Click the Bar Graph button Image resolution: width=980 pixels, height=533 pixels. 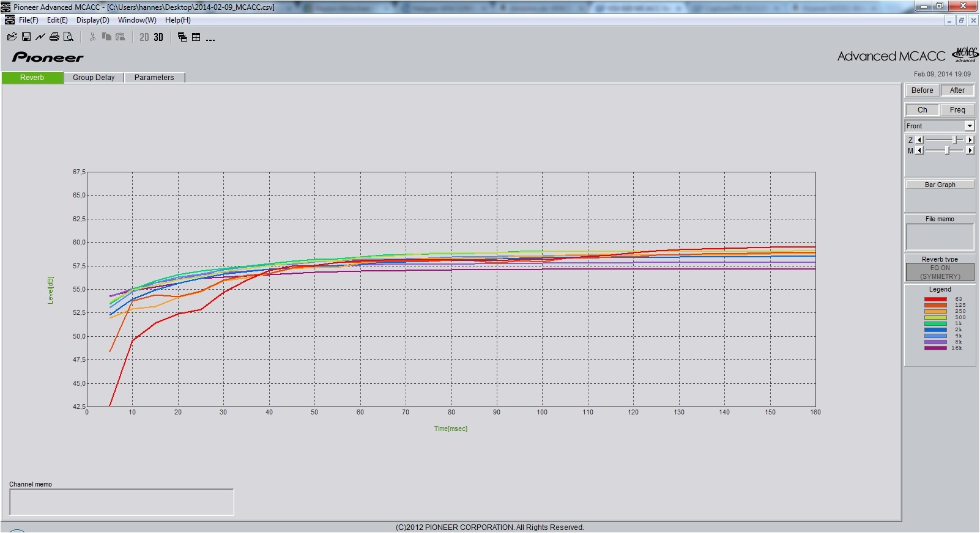point(940,185)
